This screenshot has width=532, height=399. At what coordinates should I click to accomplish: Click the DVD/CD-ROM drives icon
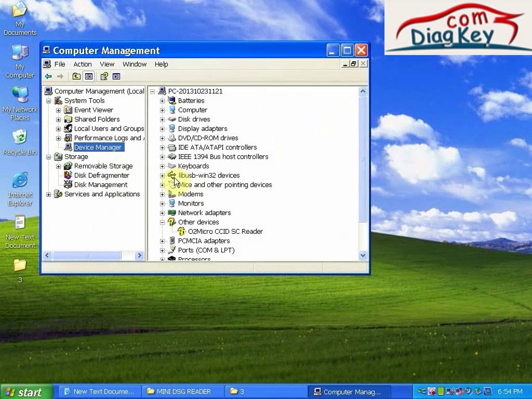[172, 138]
